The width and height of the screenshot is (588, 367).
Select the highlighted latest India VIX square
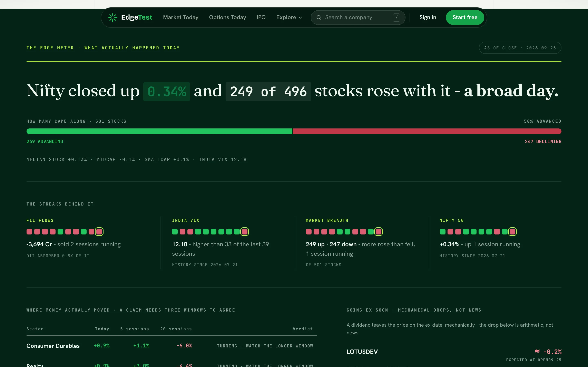pos(244,232)
